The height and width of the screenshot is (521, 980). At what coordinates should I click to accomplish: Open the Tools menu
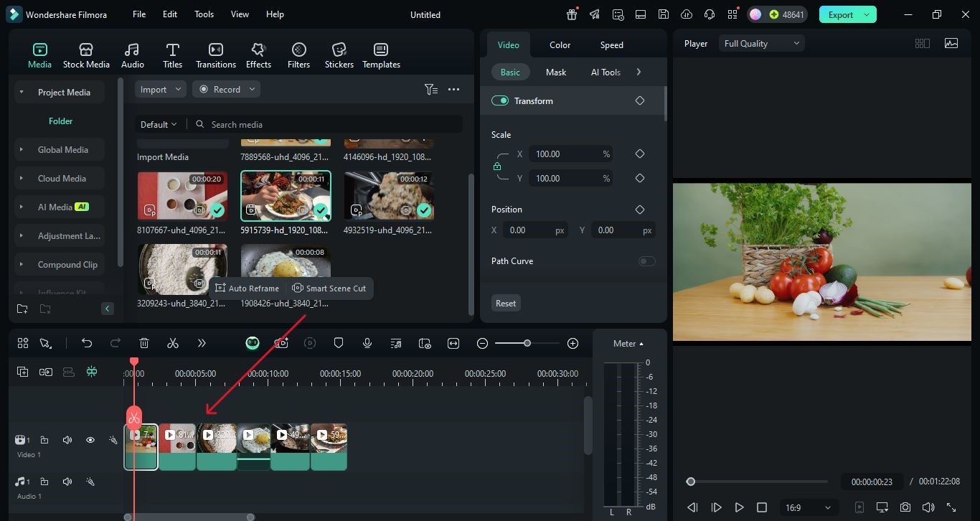[204, 14]
